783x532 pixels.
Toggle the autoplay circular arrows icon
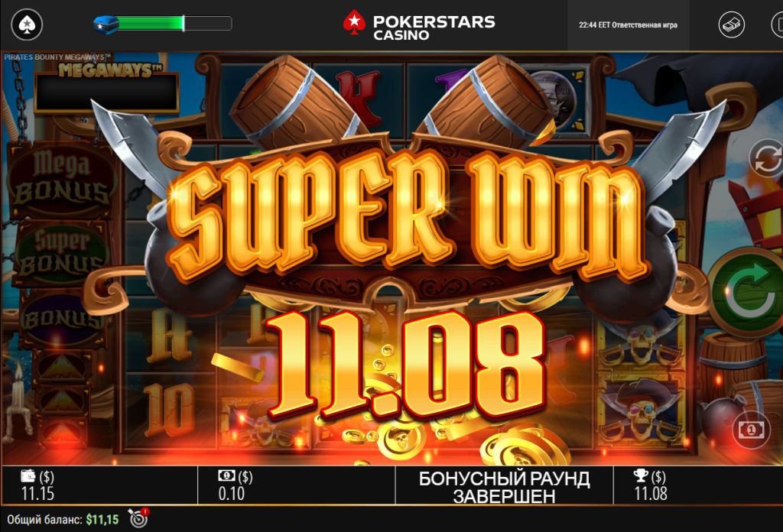767,159
